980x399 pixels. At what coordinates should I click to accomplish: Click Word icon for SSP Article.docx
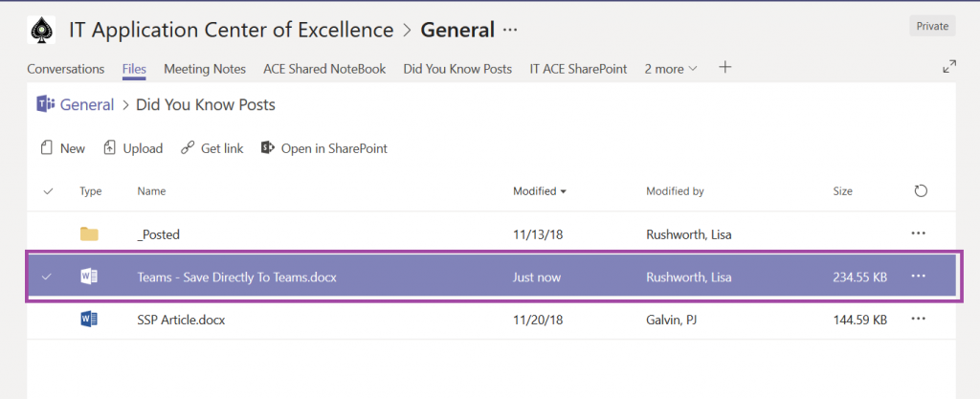(89, 320)
